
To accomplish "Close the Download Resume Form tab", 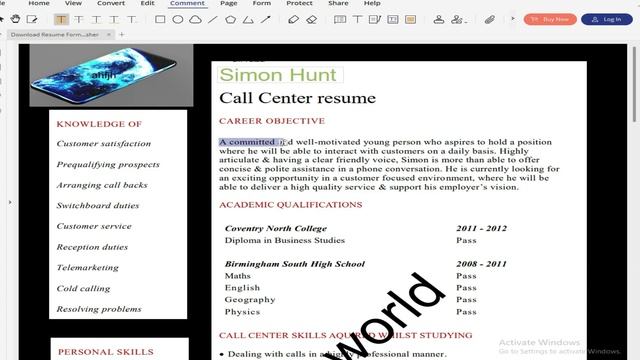I will tap(109, 35).
